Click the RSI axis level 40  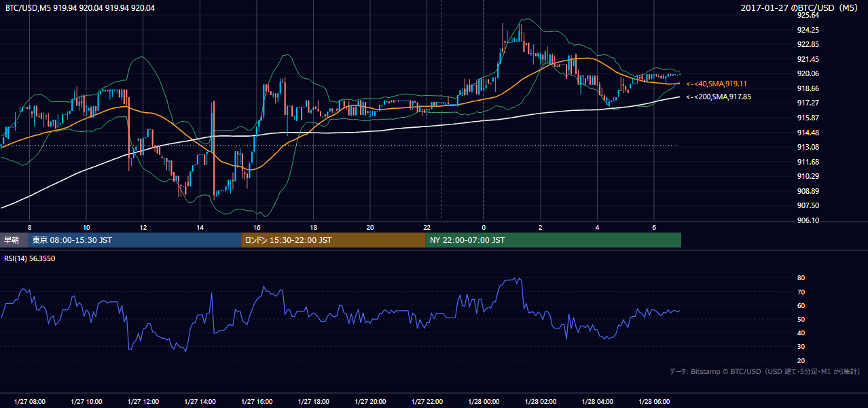[x=801, y=333]
